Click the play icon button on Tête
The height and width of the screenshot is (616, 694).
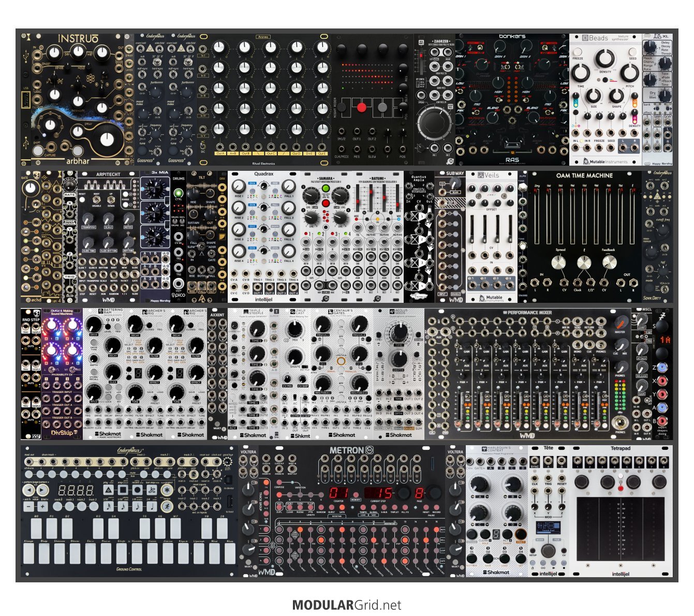[x=553, y=563]
